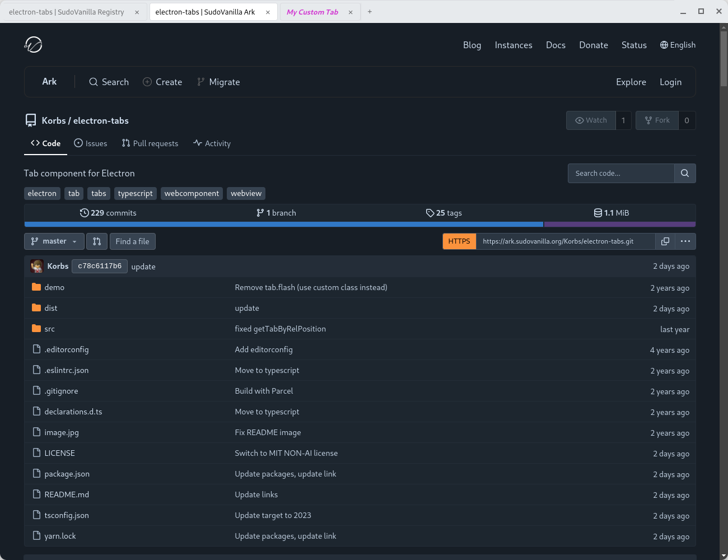
Task: Switch to the SudoVanilla Registry browser tab
Action: [x=67, y=12]
